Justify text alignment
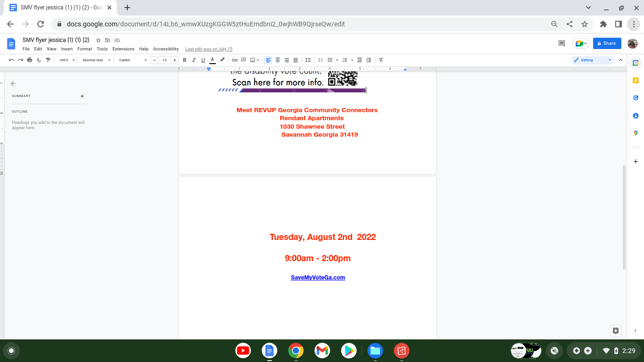 [x=296, y=60]
